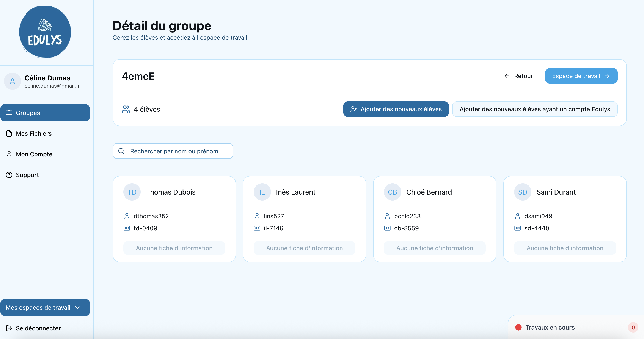Select the book icon next to Groupes
This screenshot has height=339, width=644.
click(x=9, y=113)
